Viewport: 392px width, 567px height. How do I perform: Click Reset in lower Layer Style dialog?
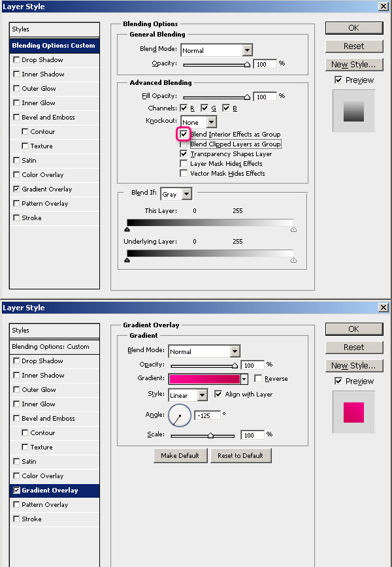pyautogui.click(x=354, y=348)
